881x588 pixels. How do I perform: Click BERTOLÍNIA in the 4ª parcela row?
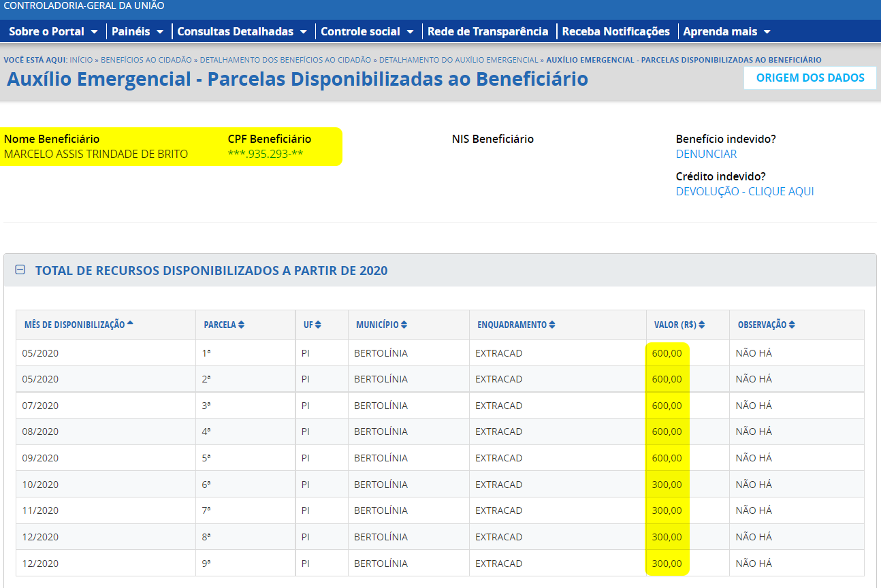381,431
